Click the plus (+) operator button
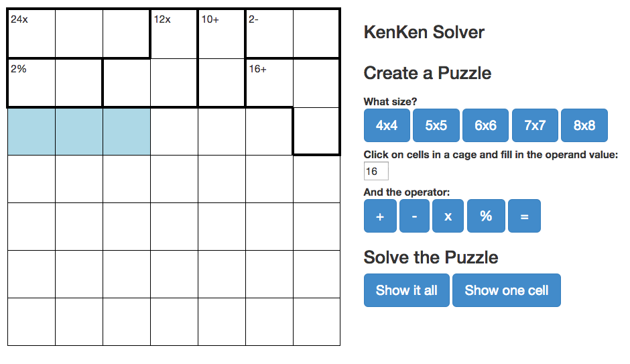Image resolution: width=630 pixels, height=364 pixels. [x=380, y=216]
